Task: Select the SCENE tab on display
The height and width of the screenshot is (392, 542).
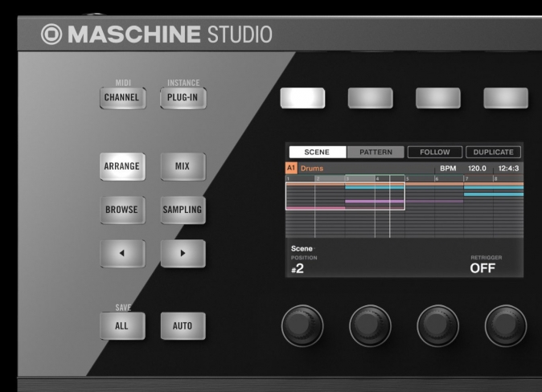Action: pyautogui.click(x=318, y=152)
